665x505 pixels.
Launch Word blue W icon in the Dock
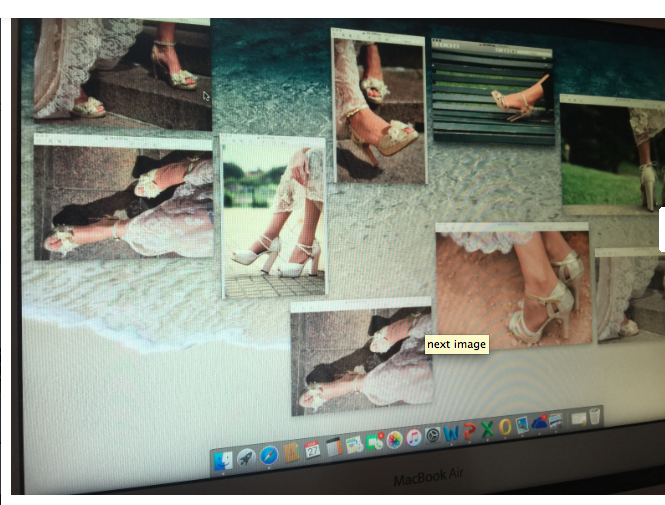coord(451,433)
